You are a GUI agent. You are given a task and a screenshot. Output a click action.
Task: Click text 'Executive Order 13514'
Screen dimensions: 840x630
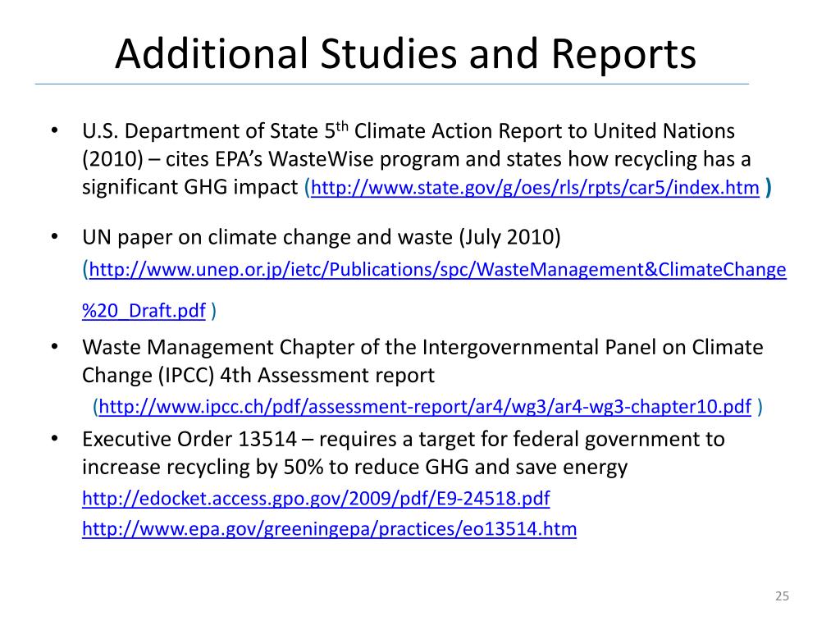click(x=189, y=440)
